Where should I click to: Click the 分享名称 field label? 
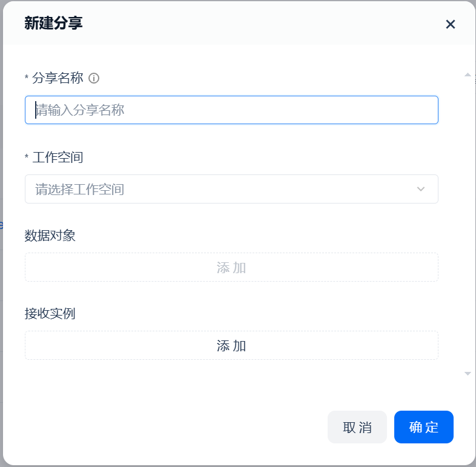pyautogui.click(x=58, y=78)
